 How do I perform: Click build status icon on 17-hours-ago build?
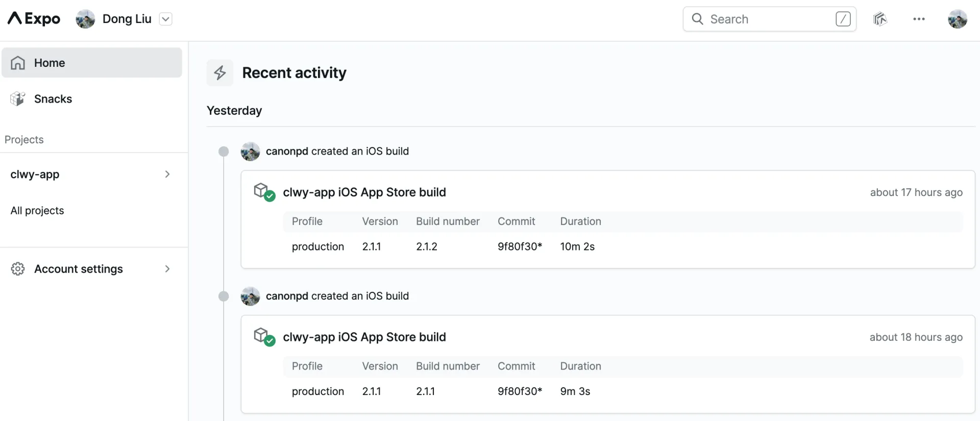(264, 192)
